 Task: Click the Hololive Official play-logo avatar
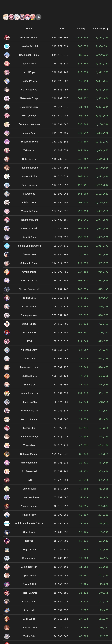pyautogui.click(x=7, y=46)
